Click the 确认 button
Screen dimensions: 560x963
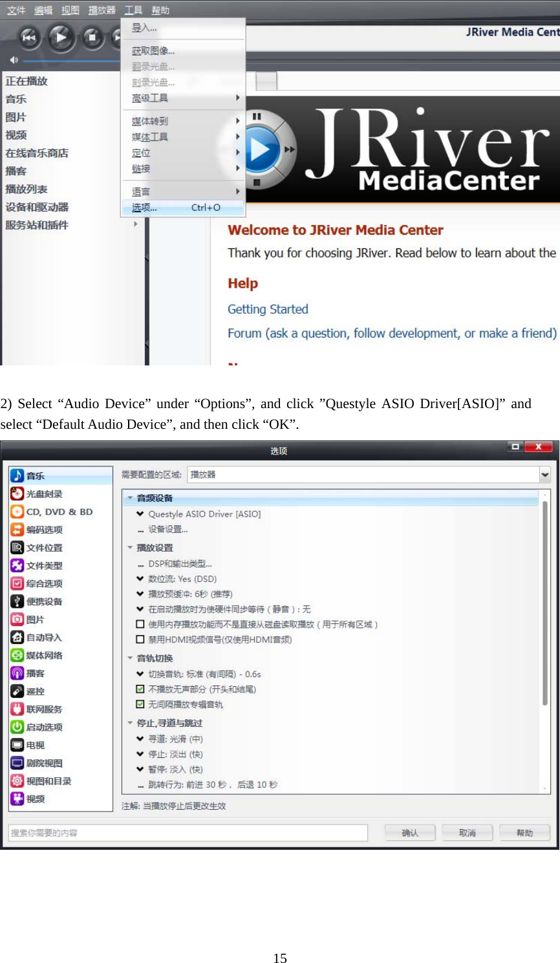coord(410,833)
